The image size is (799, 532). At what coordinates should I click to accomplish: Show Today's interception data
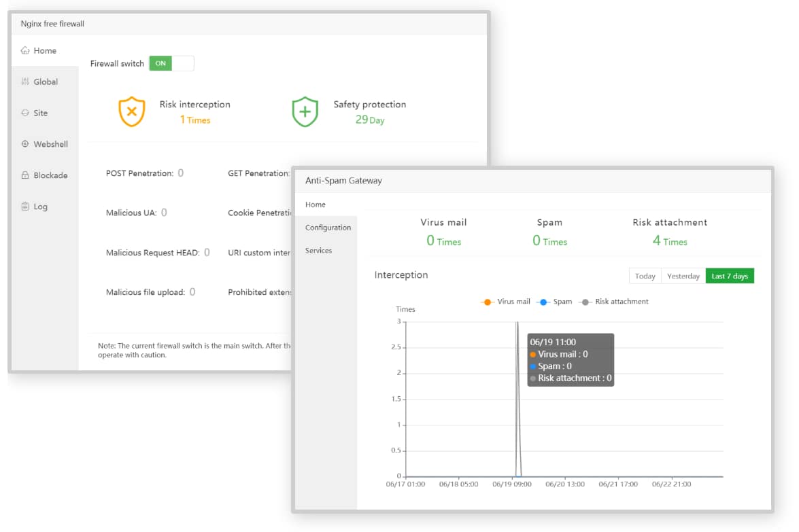[x=645, y=276]
